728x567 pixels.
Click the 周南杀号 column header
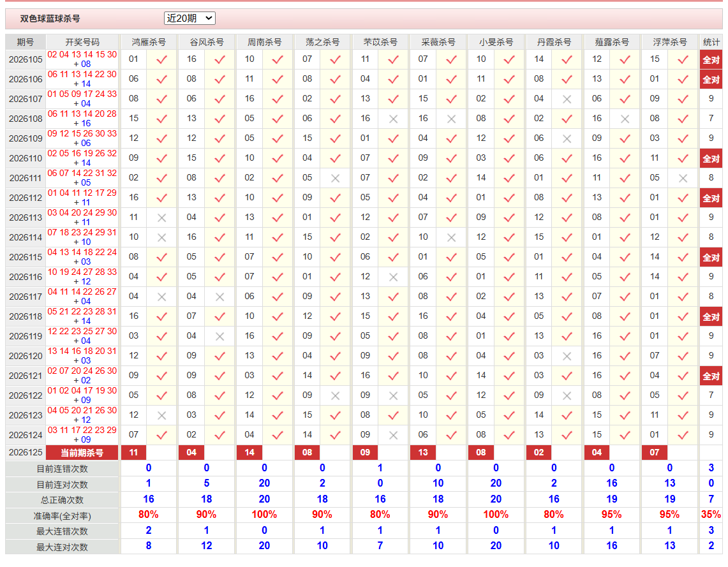264,42
